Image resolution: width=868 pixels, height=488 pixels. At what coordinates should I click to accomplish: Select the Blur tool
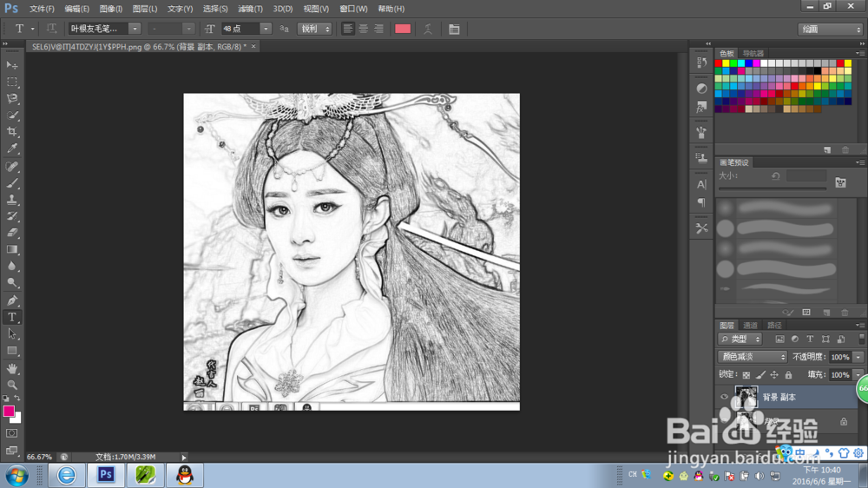pos(11,266)
